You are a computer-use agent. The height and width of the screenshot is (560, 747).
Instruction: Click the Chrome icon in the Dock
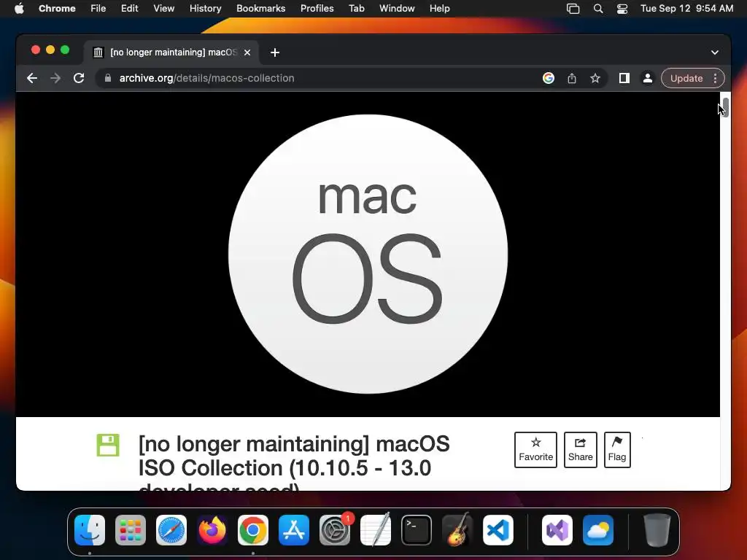click(x=253, y=530)
